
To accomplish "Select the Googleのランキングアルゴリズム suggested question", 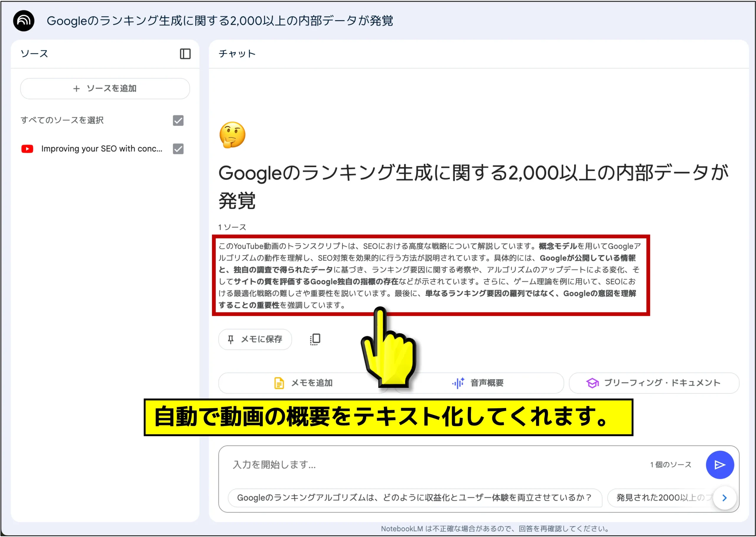I will pyautogui.click(x=415, y=498).
